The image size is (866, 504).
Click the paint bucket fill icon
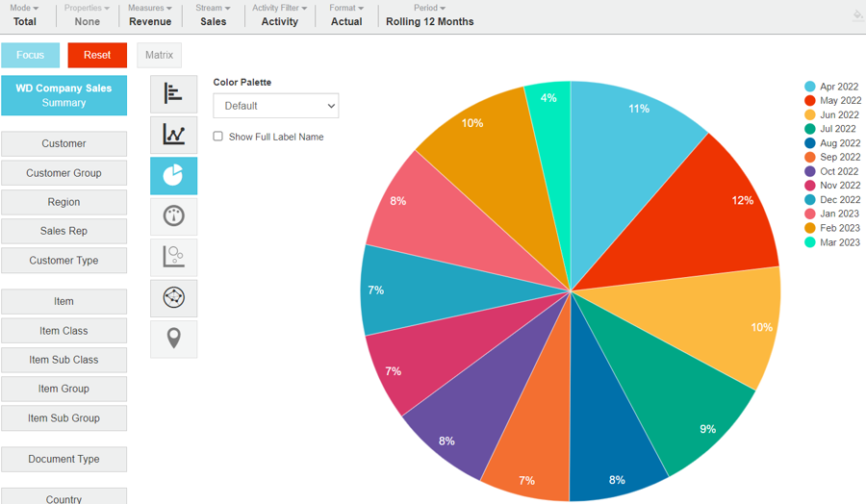click(x=857, y=15)
